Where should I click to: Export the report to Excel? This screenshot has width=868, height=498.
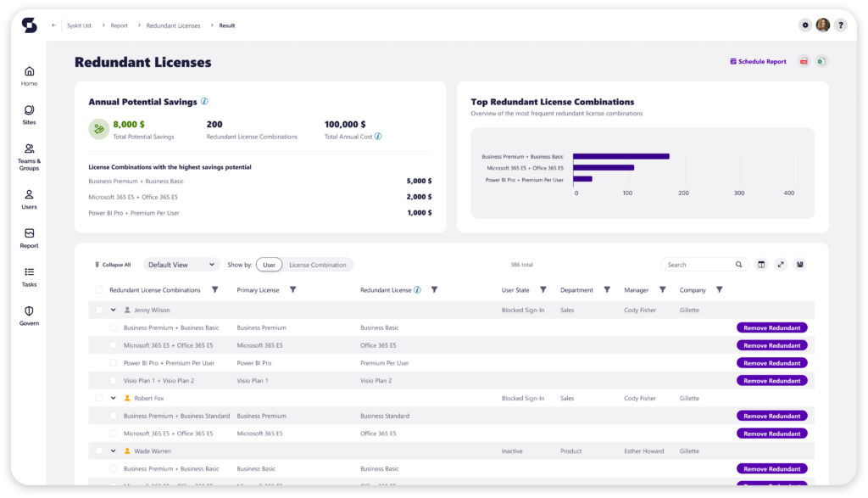[x=821, y=61]
